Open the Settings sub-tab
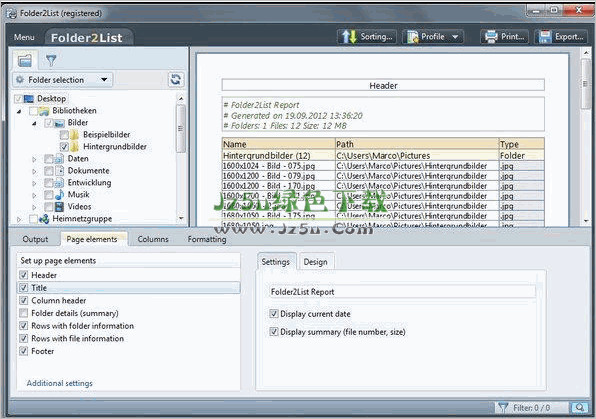Viewport: 596px width, 419px height. coord(276,262)
